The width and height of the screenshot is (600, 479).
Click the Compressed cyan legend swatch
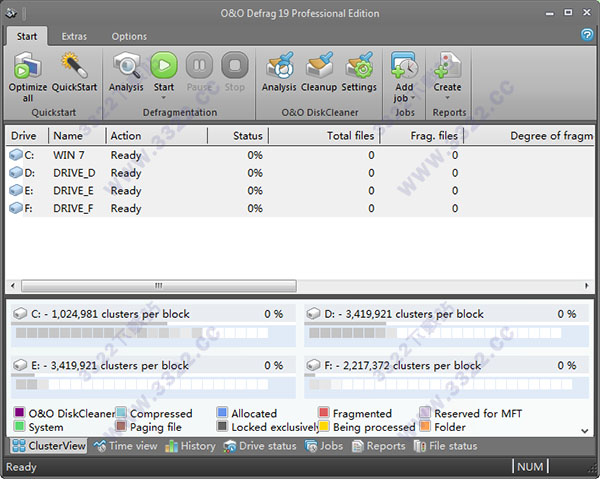point(121,412)
